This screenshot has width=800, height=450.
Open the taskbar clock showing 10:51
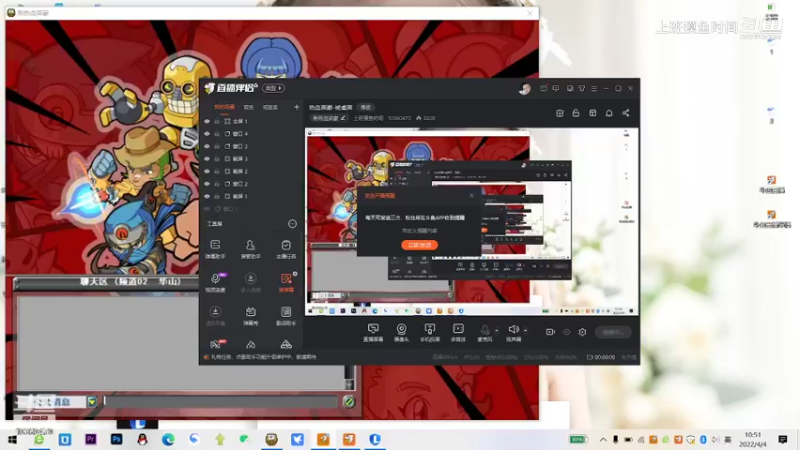coord(753,439)
